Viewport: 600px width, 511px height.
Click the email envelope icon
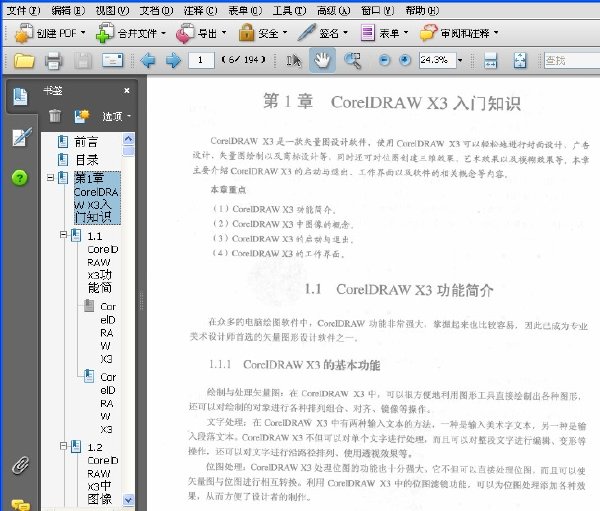point(112,60)
